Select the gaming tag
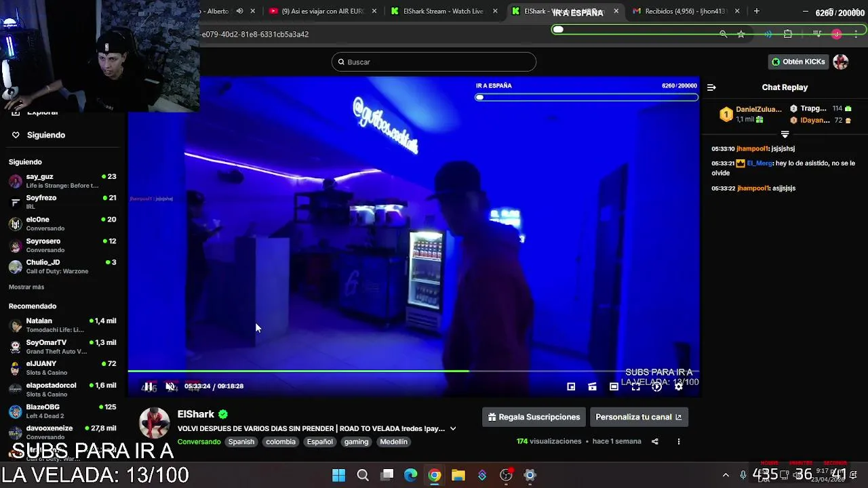Viewport: 868px width, 488px height. [x=356, y=441]
